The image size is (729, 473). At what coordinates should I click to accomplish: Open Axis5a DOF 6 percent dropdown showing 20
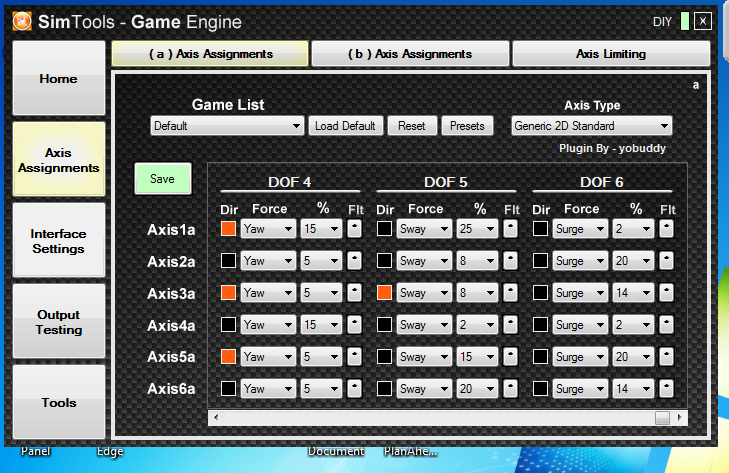click(x=633, y=357)
